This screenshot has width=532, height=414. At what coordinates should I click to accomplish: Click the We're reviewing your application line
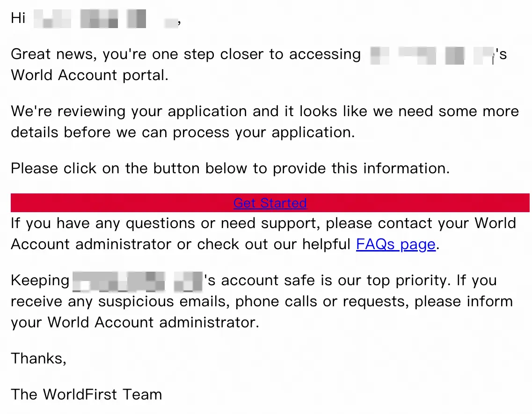click(265, 111)
